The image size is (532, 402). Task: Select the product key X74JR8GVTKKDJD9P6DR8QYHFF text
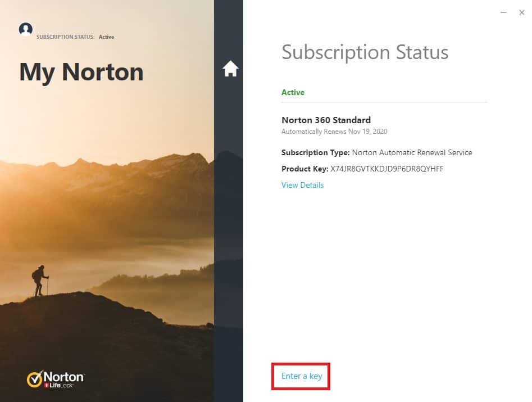point(387,169)
